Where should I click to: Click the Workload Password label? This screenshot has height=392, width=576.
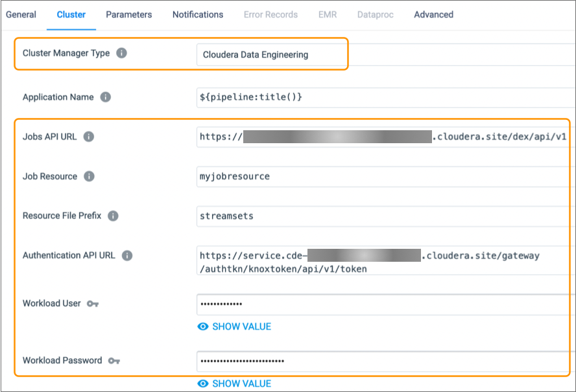point(62,360)
